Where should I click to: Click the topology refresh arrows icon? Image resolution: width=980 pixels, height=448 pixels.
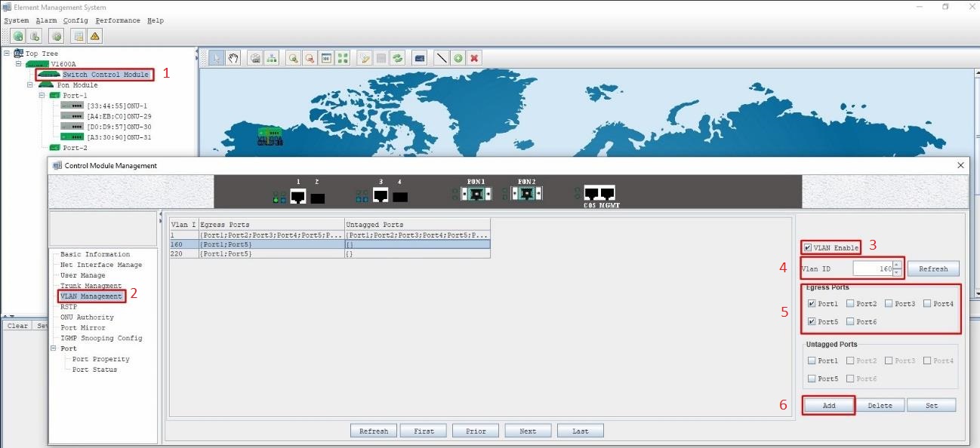point(398,57)
